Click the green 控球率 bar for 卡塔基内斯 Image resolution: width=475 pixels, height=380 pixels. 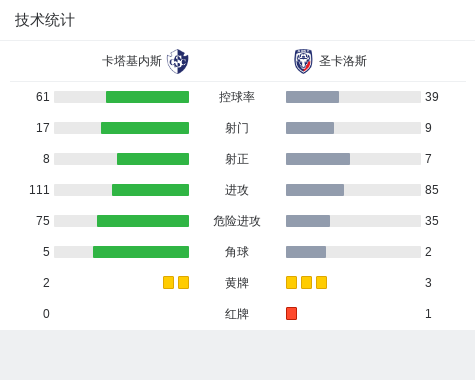(147, 97)
